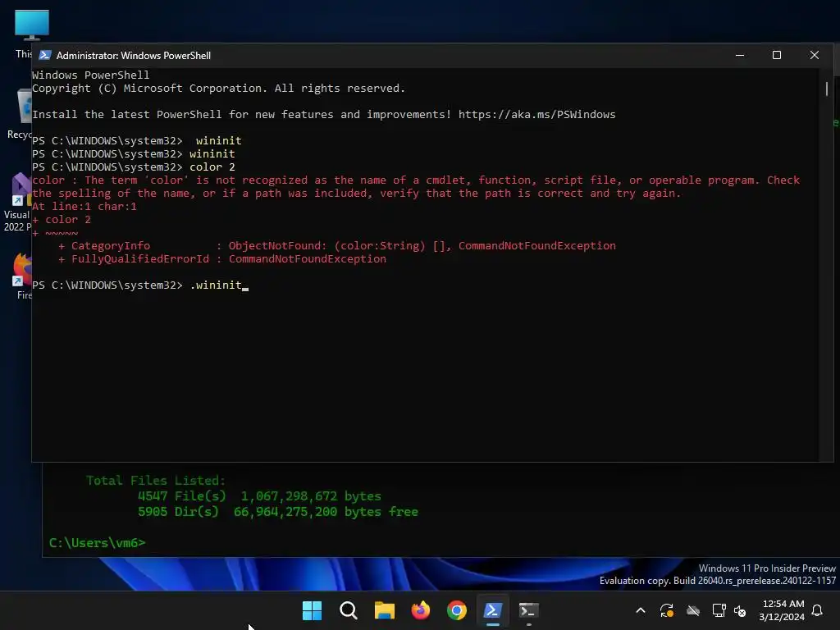
Task: Click the OneDrive cloud tray icon
Action: (693, 610)
